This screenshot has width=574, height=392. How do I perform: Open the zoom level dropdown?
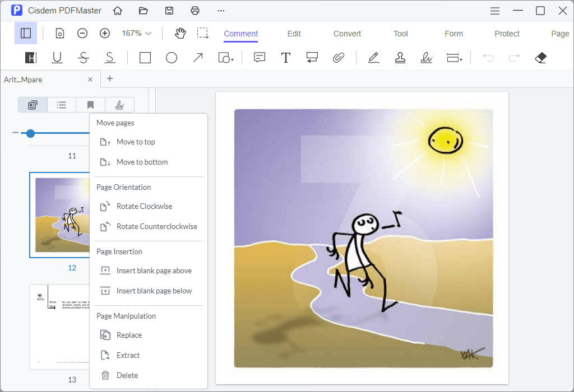[x=135, y=34]
